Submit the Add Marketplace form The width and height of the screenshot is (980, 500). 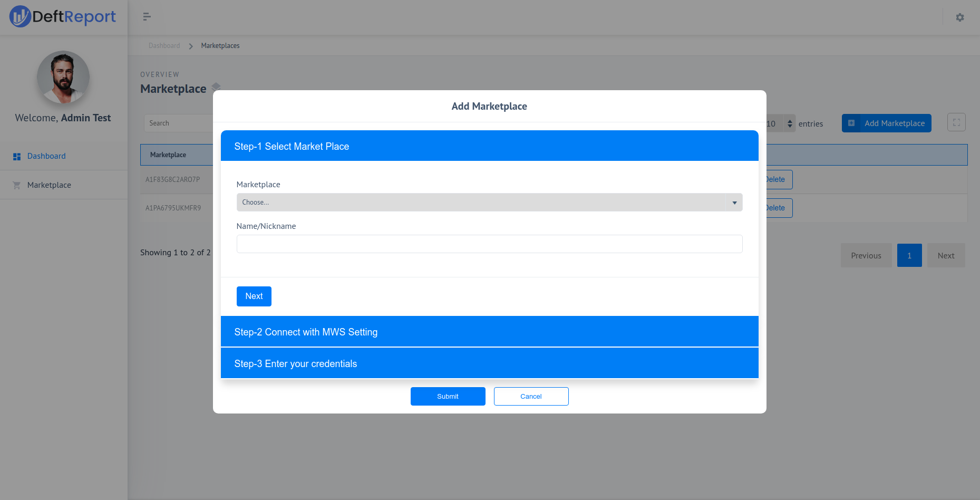click(448, 396)
